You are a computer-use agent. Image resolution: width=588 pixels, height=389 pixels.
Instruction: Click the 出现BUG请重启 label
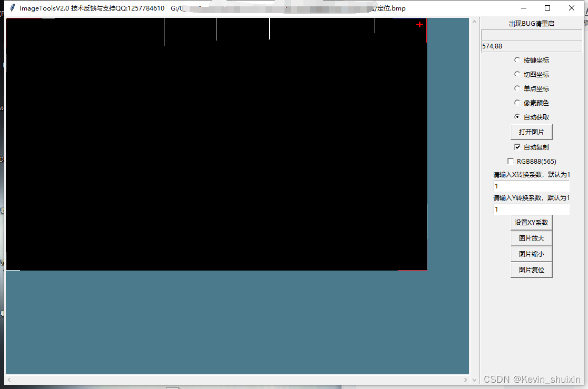pyautogui.click(x=532, y=24)
